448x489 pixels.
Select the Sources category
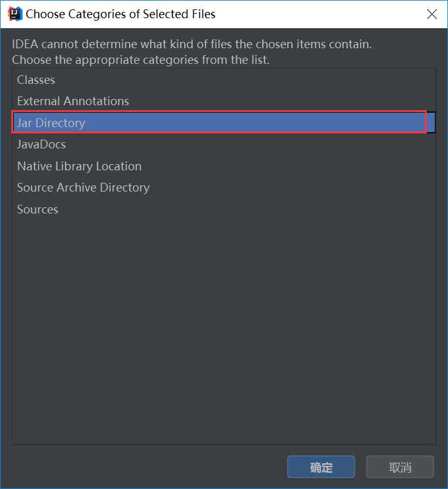point(224,209)
